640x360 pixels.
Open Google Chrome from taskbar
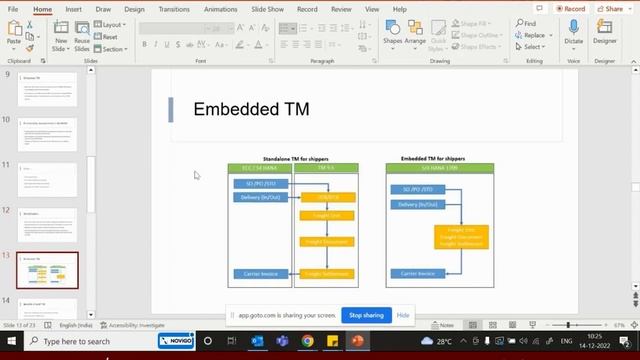tap(307, 341)
